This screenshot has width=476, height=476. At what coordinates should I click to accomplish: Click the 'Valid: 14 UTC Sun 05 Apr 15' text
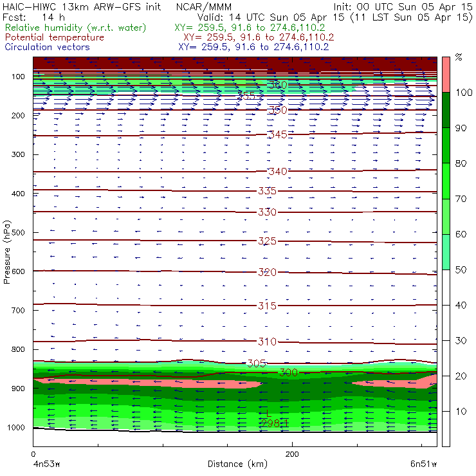271,17
